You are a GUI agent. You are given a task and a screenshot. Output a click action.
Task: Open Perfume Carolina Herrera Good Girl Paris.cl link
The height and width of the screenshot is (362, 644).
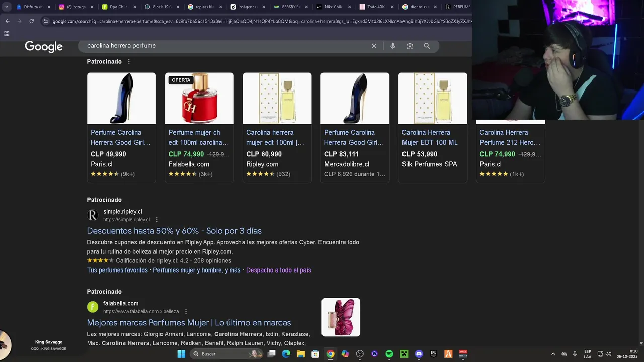pos(121,137)
